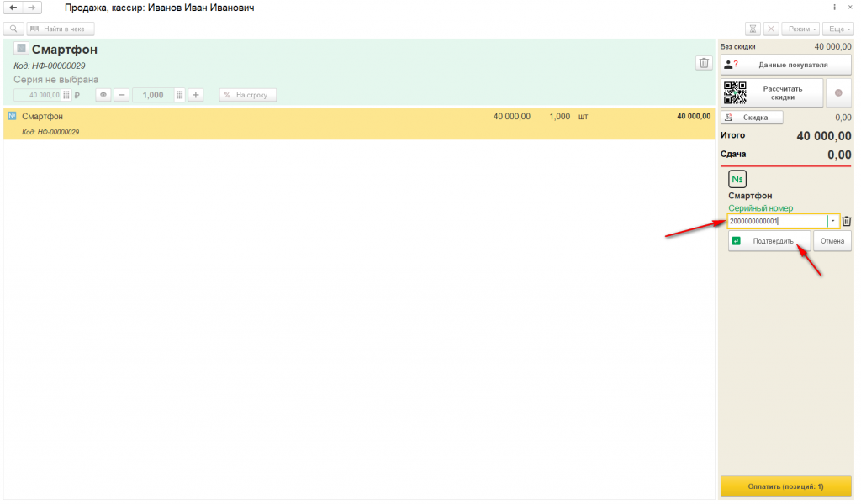Click the № serial number icon
The width and height of the screenshot is (861, 504).
737,179
